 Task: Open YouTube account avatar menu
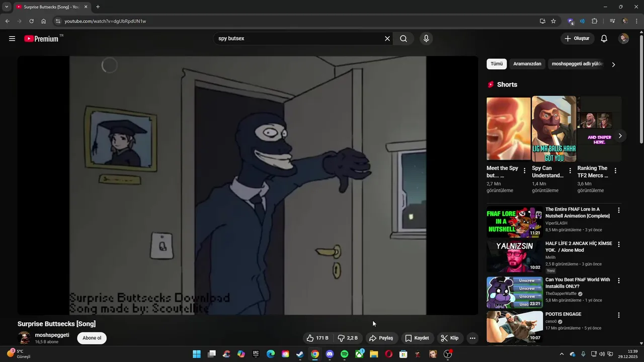[624, 39]
